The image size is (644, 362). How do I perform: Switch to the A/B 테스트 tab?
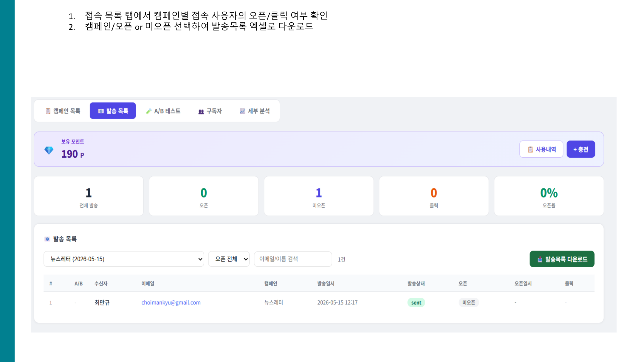pyautogui.click(x=163, y=111)
